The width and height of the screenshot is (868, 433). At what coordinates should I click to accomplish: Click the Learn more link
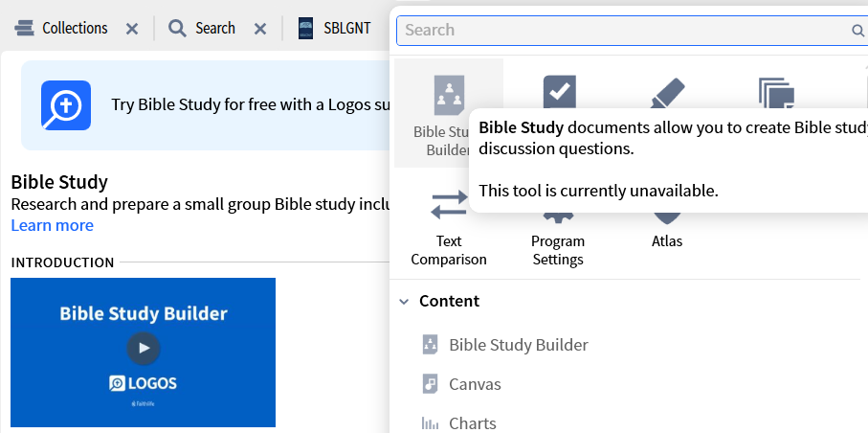coord(52,225)
